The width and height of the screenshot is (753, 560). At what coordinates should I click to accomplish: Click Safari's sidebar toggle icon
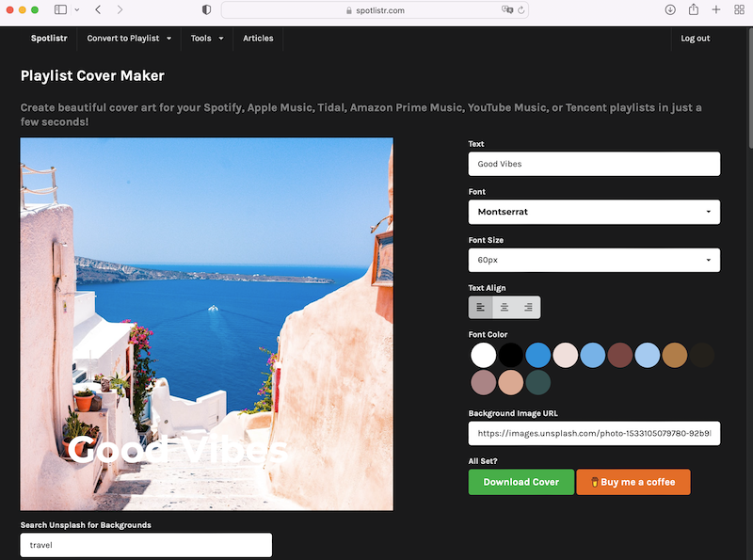[60, 9]
